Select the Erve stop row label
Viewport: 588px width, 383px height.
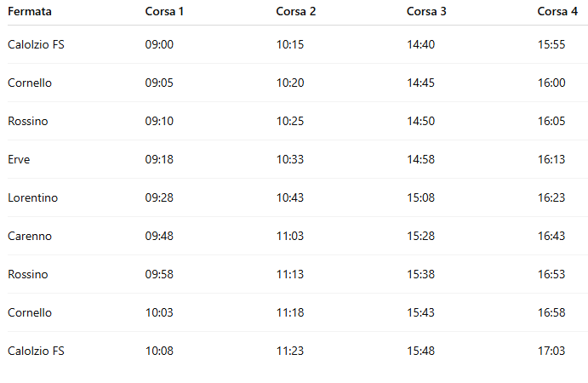19,159
